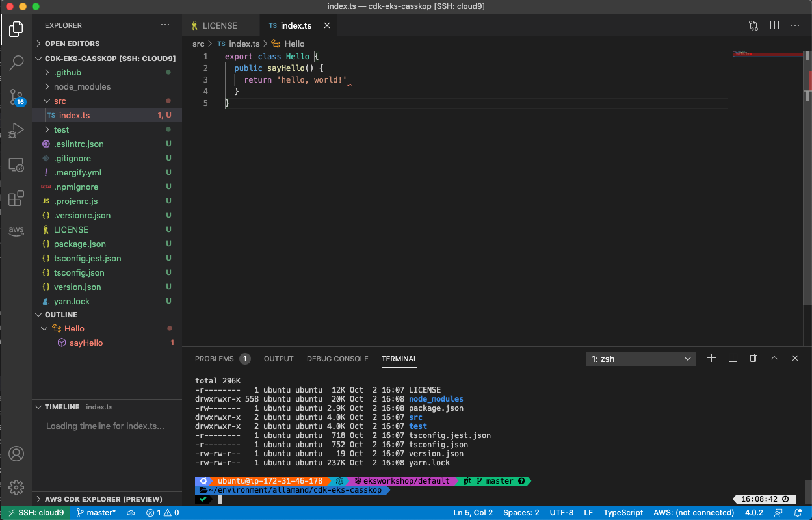Open the DEBUG CONSOLE panel tab

pyautogui.click(x=337, y=358)
